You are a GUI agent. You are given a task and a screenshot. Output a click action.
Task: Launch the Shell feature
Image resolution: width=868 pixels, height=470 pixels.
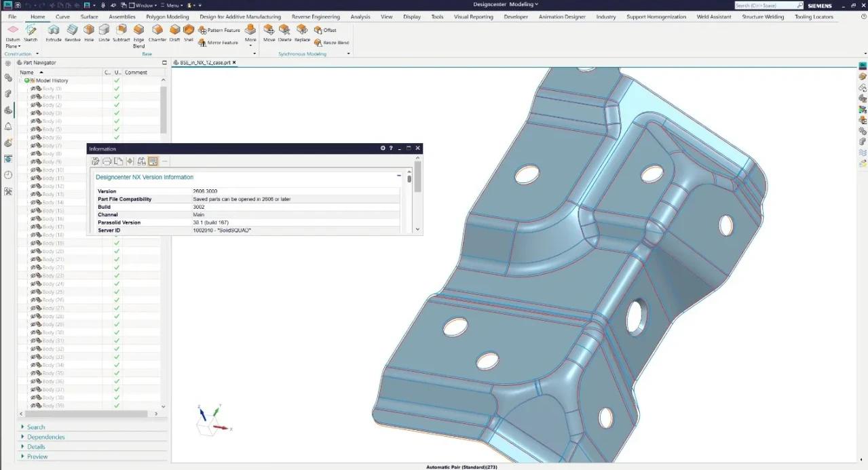point(189,33)
